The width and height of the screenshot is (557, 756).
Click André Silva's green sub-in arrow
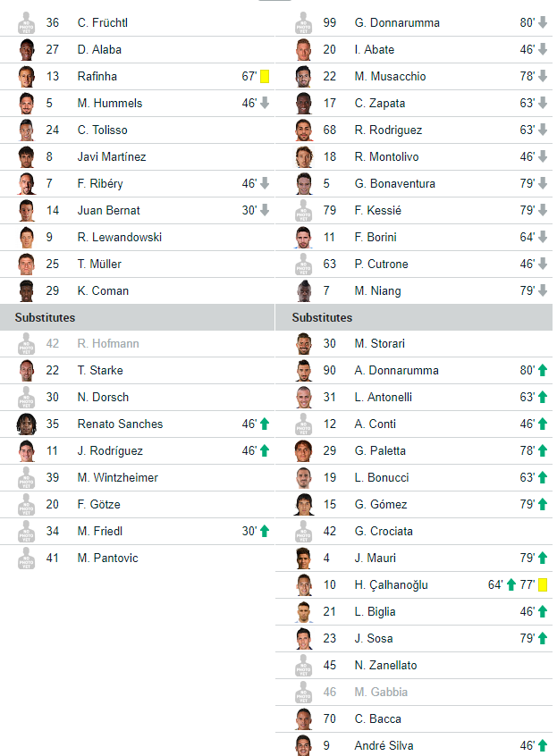(543, 745)
